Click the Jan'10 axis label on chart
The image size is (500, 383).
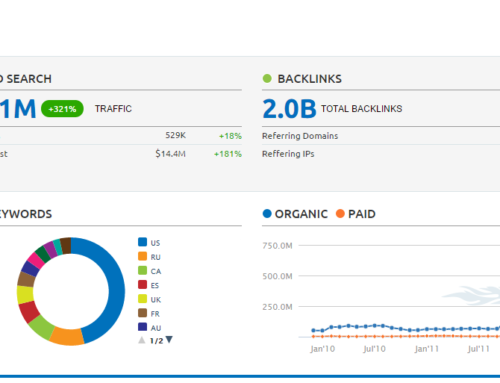pyautogui.click(x=322, y=349)
